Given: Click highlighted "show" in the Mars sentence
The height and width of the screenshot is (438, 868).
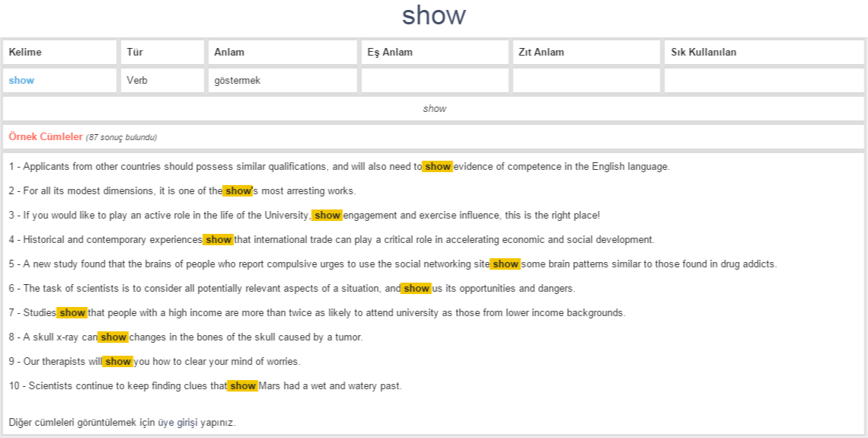Looking at the screenshot, I should [x=243, y=386].
